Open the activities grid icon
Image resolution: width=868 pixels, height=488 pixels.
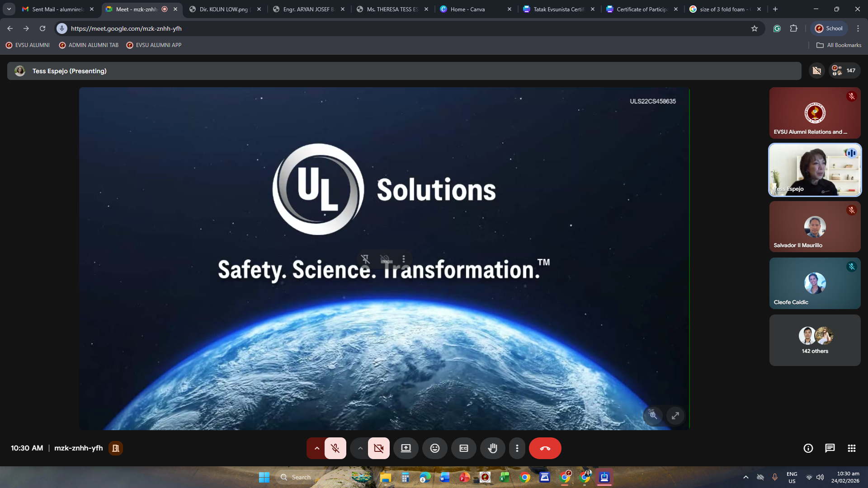851,448
